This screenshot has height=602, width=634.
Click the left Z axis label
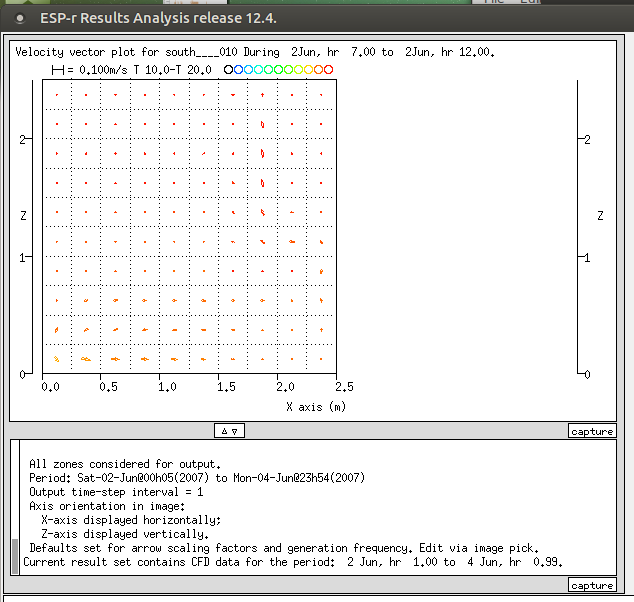[24, 215]
